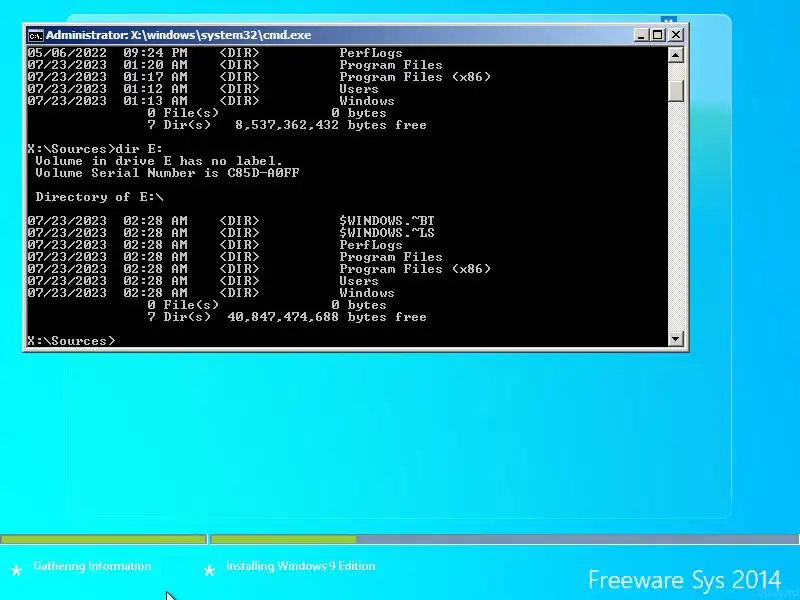Screen dimensions: 800x600
Task: Click the 'dir E:' command line
Action: (95, 149)
